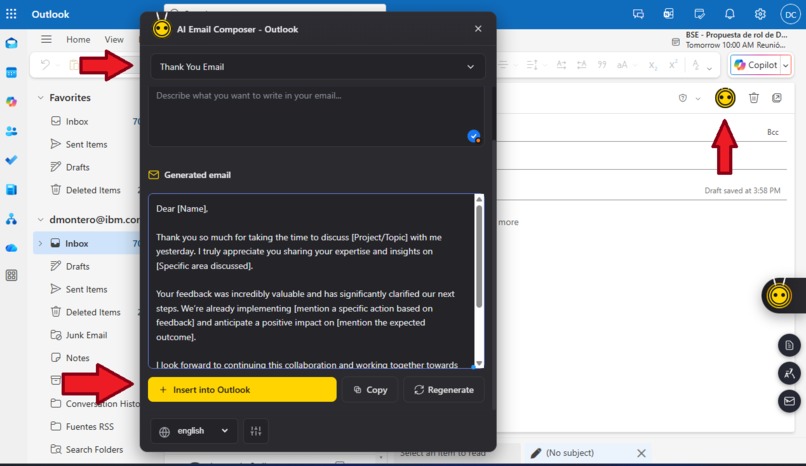Open the Copilot dropdown arrow

pos(785,65)
